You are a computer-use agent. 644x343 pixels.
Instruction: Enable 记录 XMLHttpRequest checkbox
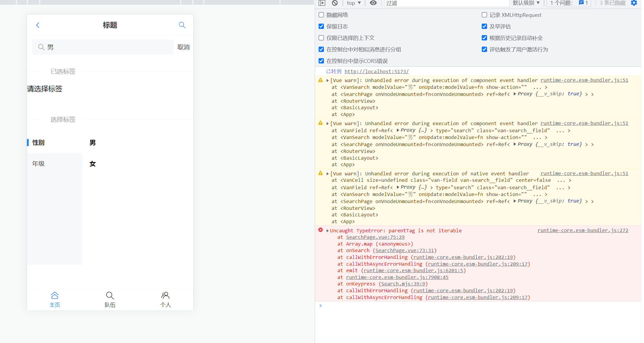(x=484, y=15)
